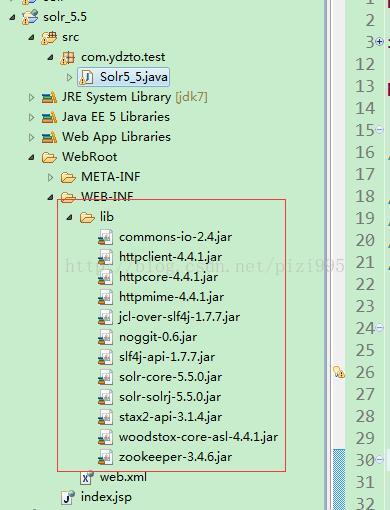The width and height of the screenshot is (390, 510).
Task: Click line number 20 in the editor
Action: (365, 240)
